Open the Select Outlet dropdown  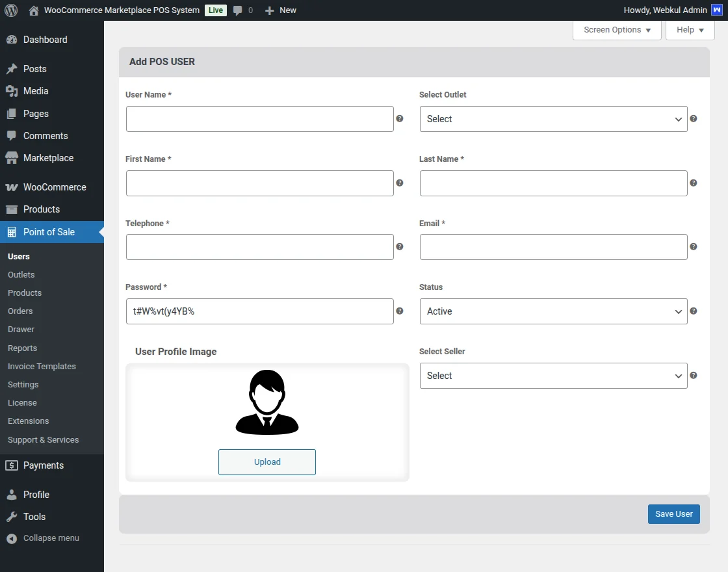coord(553,119)
